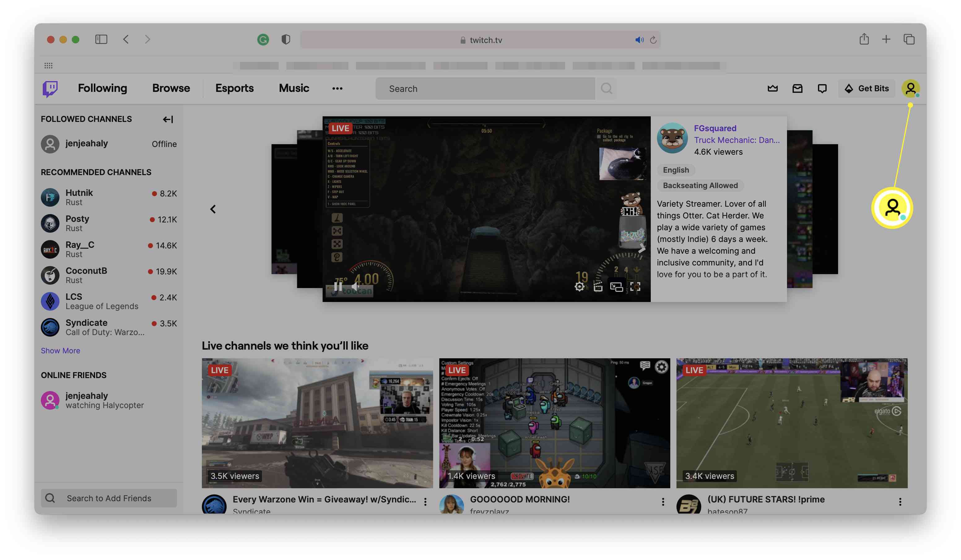The image size is (961, 560).
Task: Focus the Twitch Search field
Action: (x=485, y=88)
